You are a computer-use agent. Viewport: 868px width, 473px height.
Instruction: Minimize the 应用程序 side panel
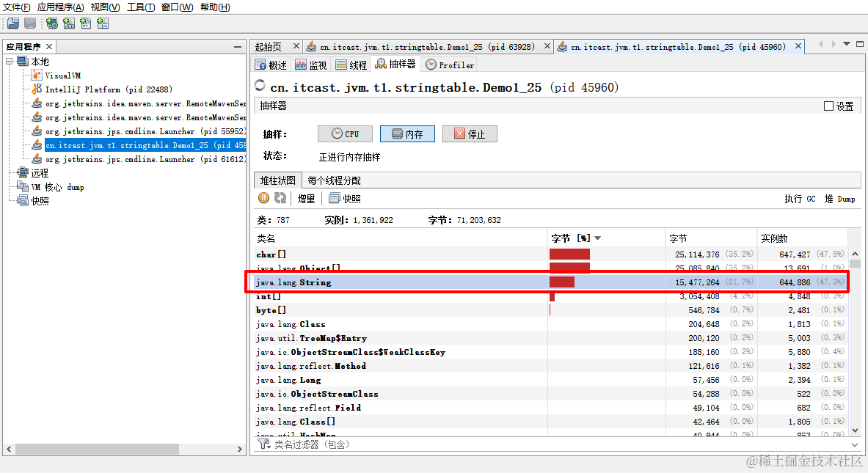(238, 47)
